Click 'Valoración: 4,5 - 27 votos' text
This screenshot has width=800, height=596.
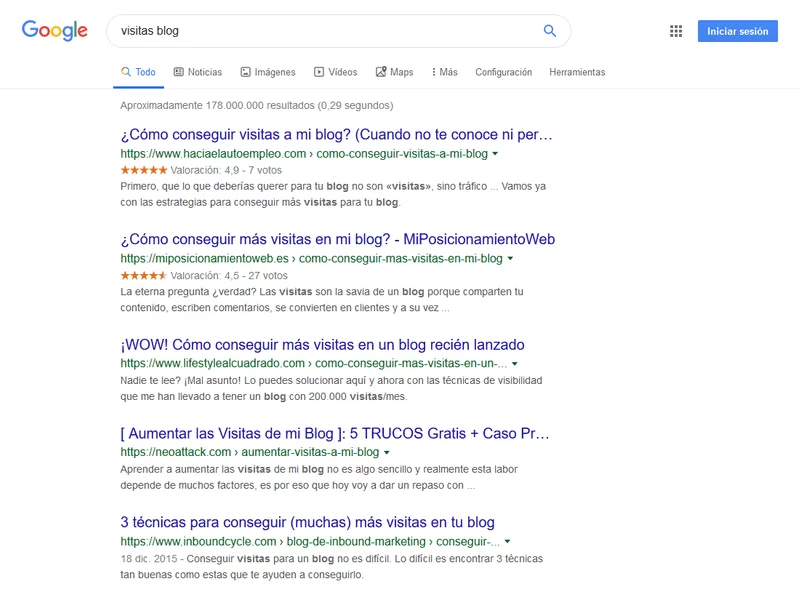tap(229, 276)
